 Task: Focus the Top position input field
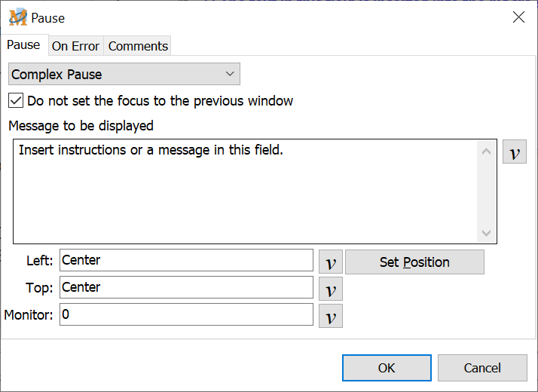point(186,287)
